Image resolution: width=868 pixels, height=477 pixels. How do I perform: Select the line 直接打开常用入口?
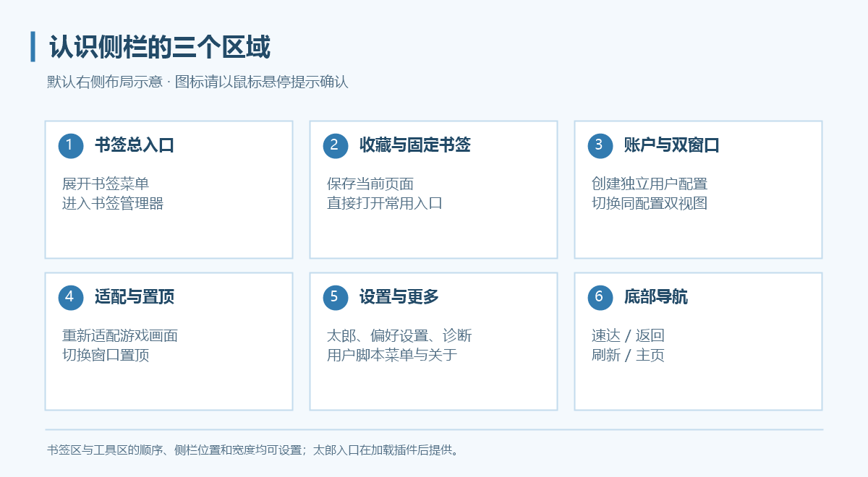(x=385, y=203)
